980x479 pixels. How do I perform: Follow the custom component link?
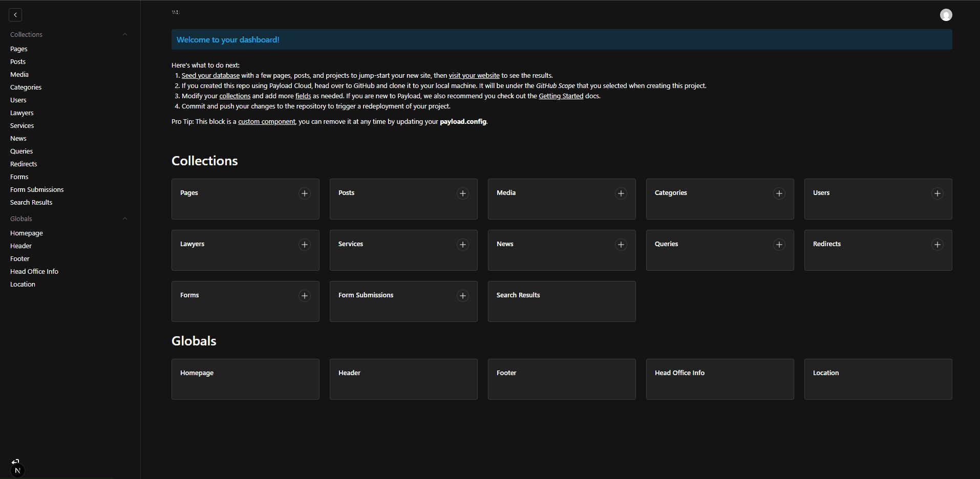coord(266,122)
